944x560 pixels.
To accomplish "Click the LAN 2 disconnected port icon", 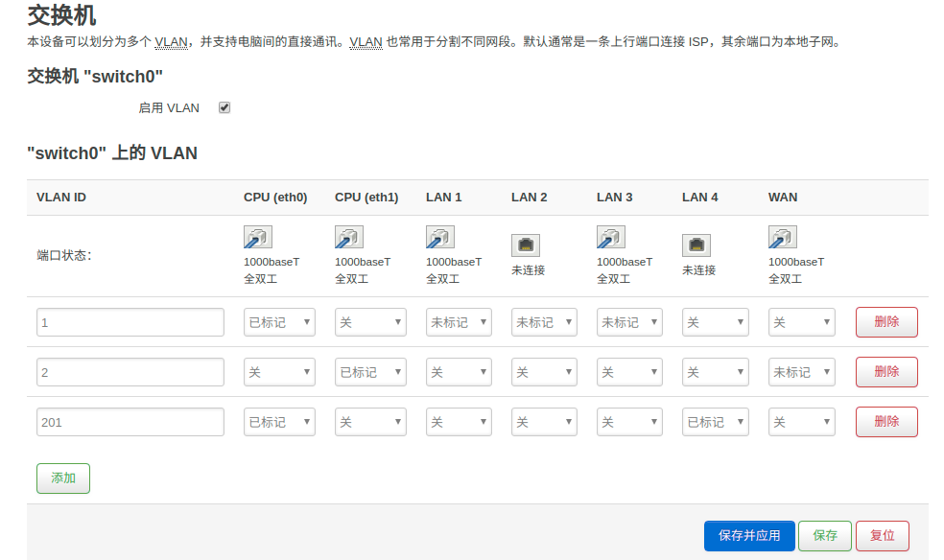I will tap(526, 245).
